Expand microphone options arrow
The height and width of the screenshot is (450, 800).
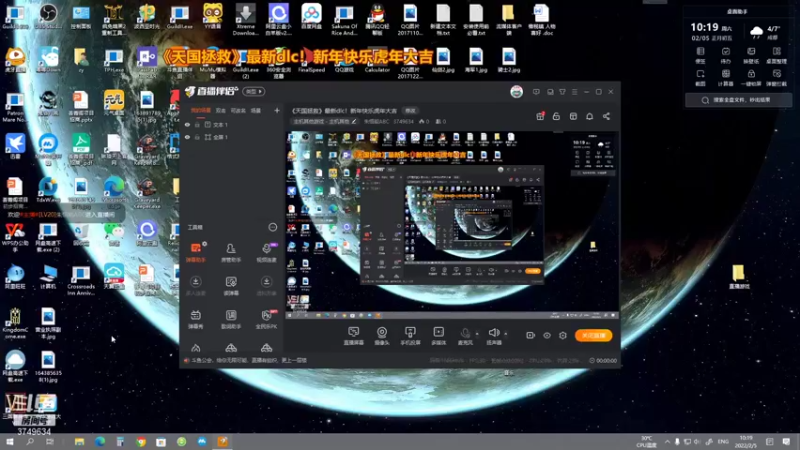477,334
